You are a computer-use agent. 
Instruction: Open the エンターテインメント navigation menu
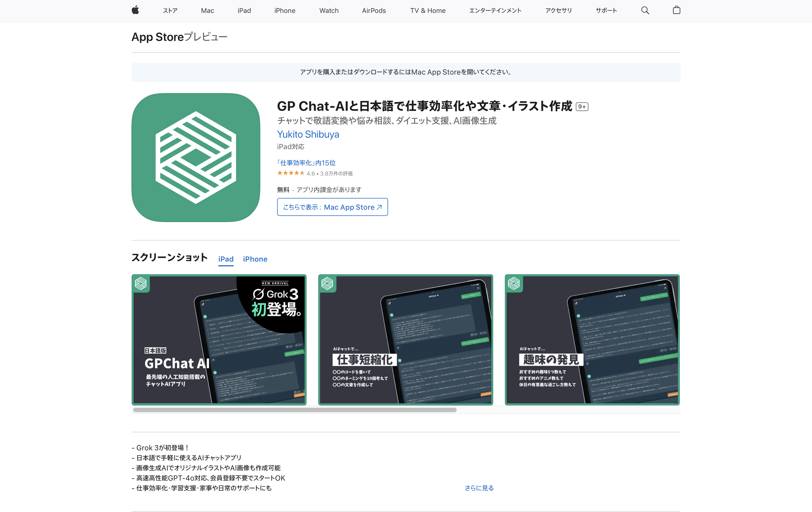coord(495,10)
